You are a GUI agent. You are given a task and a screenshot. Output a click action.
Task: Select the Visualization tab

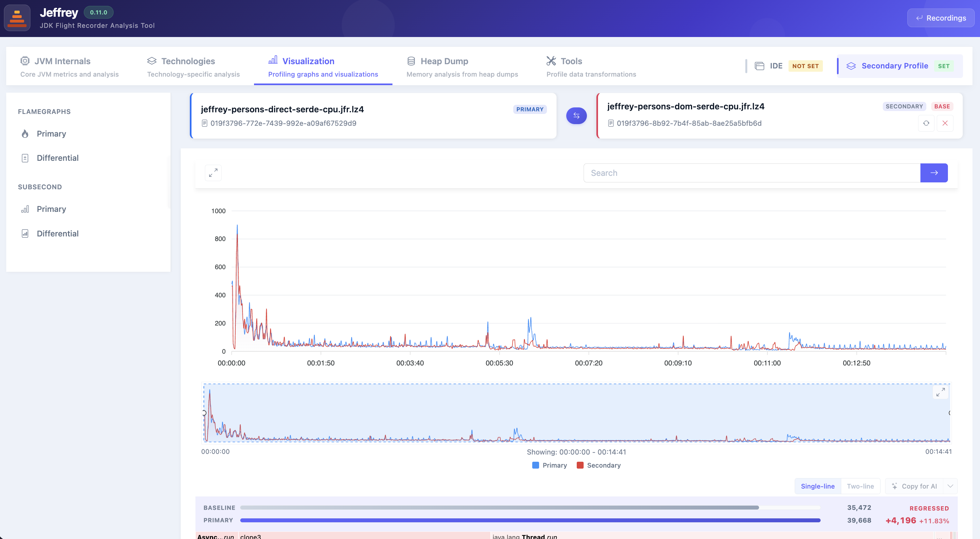coord(323,66)
